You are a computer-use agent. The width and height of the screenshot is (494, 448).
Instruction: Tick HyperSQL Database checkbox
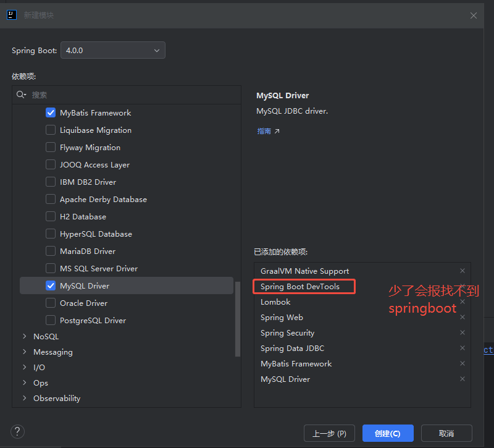(x=51, y=234)
